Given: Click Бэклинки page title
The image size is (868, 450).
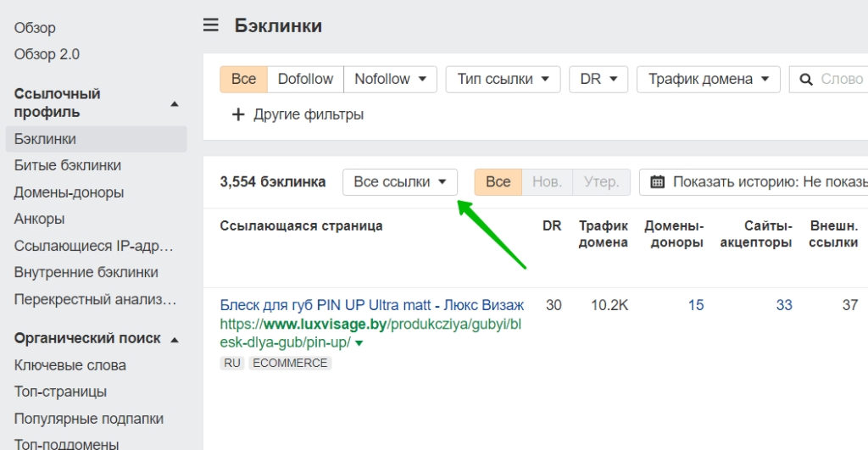Looking at the screenshot, I should [x=278, y=25].
